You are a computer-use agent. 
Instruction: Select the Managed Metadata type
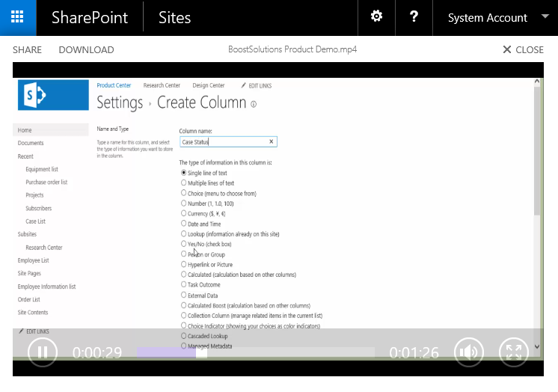click(x=183, y=346)
